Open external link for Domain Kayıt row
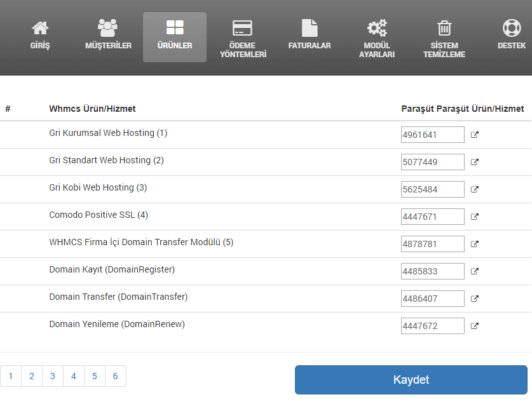 pos(474,271)
